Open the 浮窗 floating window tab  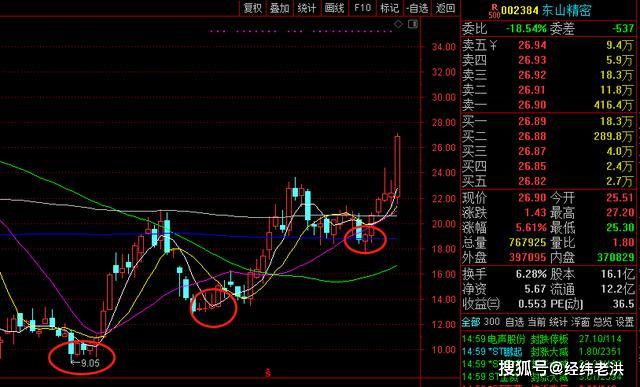pyautogui.click(x=580, y=322)
